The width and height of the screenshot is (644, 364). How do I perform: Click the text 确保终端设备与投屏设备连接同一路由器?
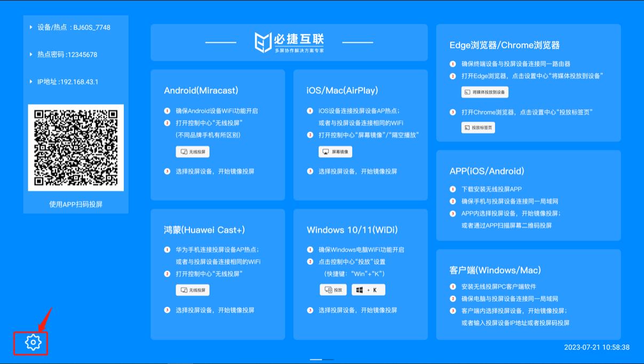(516, 64)
